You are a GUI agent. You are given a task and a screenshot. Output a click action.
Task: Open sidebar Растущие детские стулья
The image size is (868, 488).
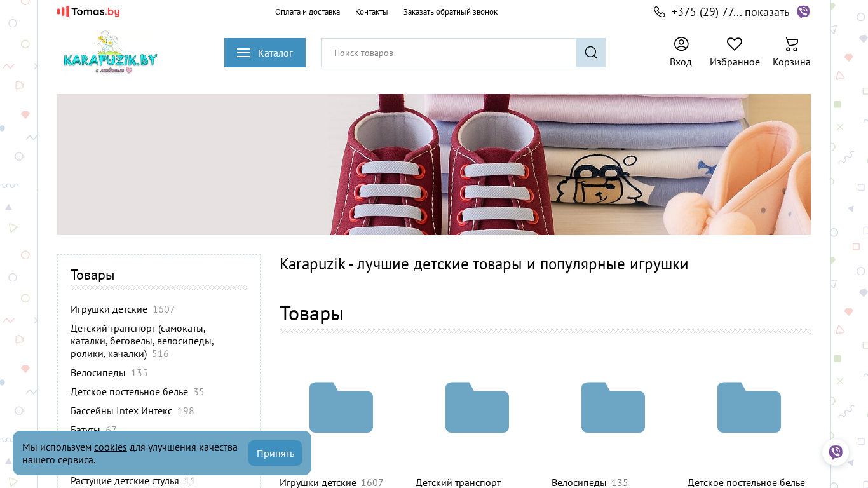pos(125,481)
